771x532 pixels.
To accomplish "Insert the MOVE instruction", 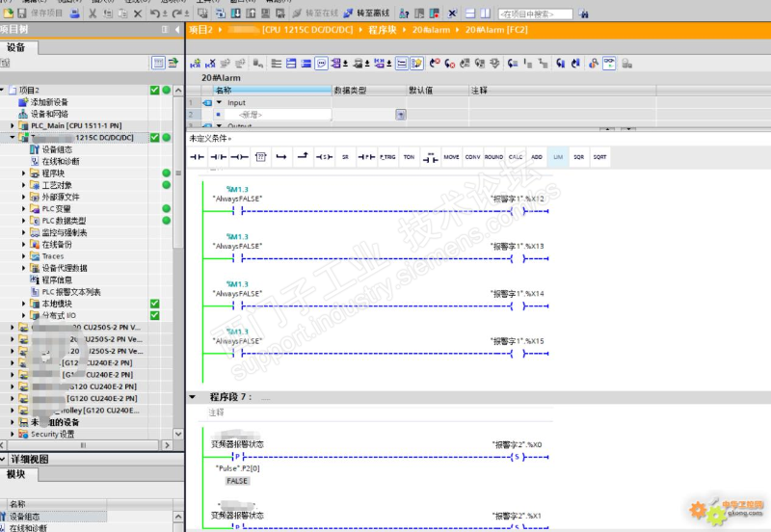I will point(451,157).
